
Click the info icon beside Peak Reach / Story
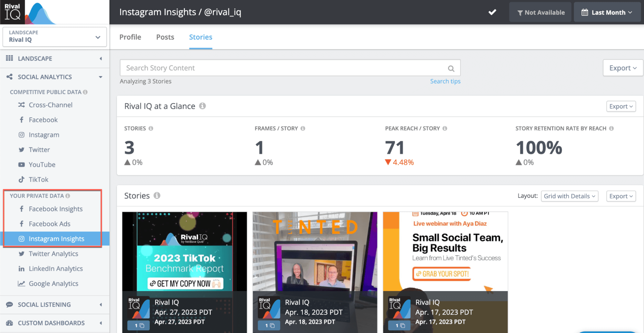445,128
